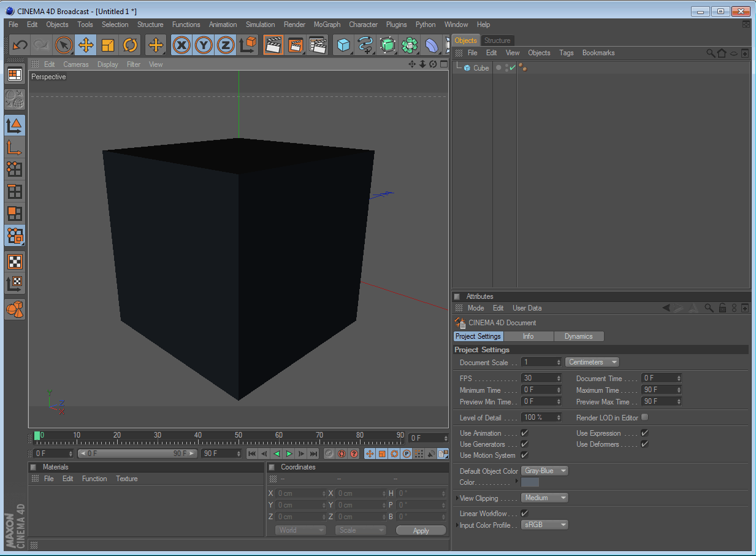Toggle the Use Motion System checkbox

coord(525,455)
